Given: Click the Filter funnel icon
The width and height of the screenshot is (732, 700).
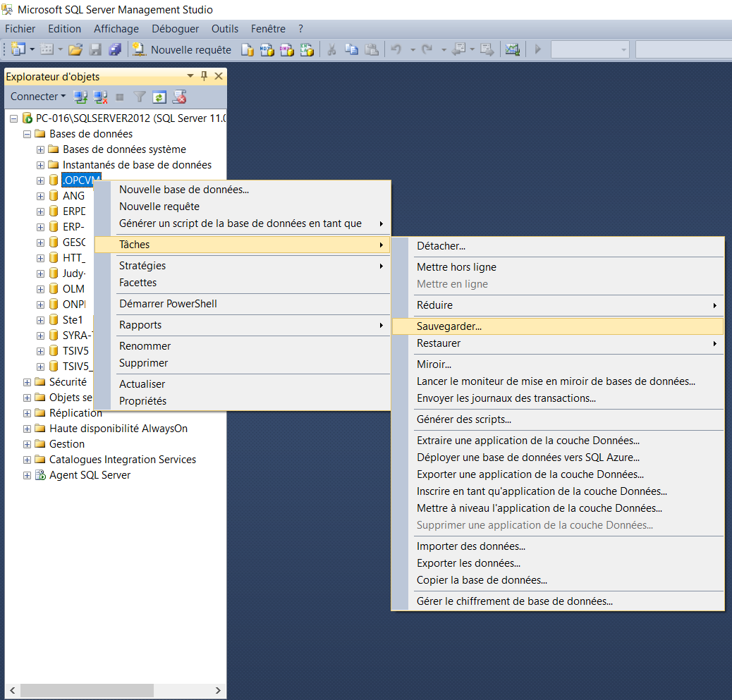Looking at the screenshot, I should click(x=140, y=97).
